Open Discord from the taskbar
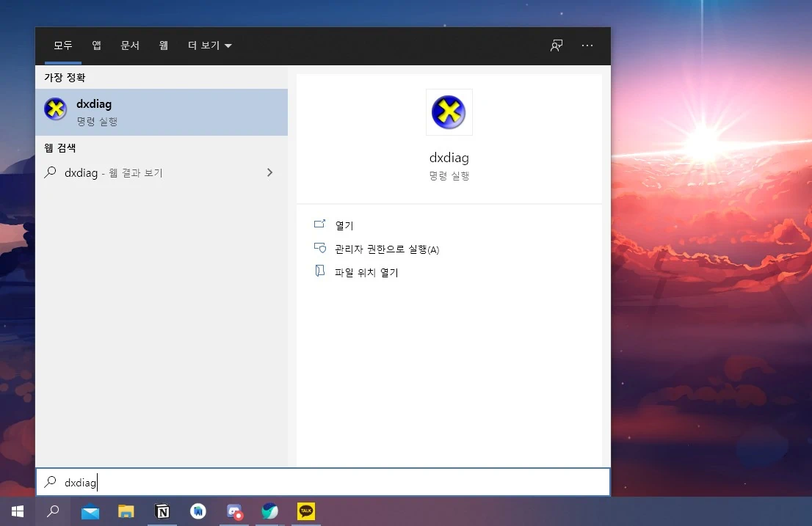Image resolution: width=812 pixels, height=526 pixels. [x=234, y=511]
